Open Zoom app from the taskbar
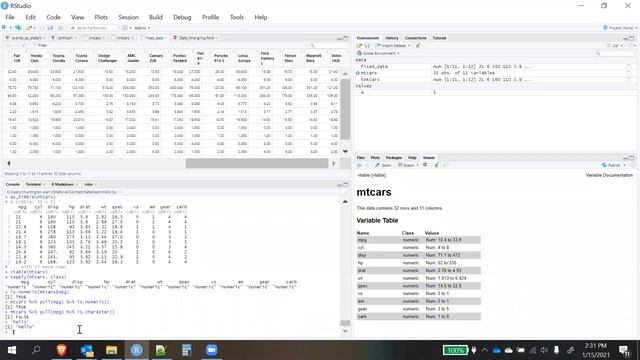The image size is (640, 360). (x=211, y=350)
